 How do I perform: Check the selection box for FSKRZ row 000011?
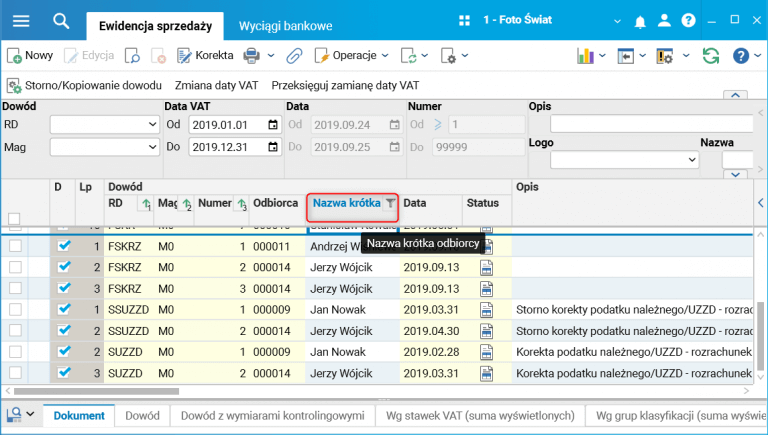pyautogui.click(x=15, y=246)
